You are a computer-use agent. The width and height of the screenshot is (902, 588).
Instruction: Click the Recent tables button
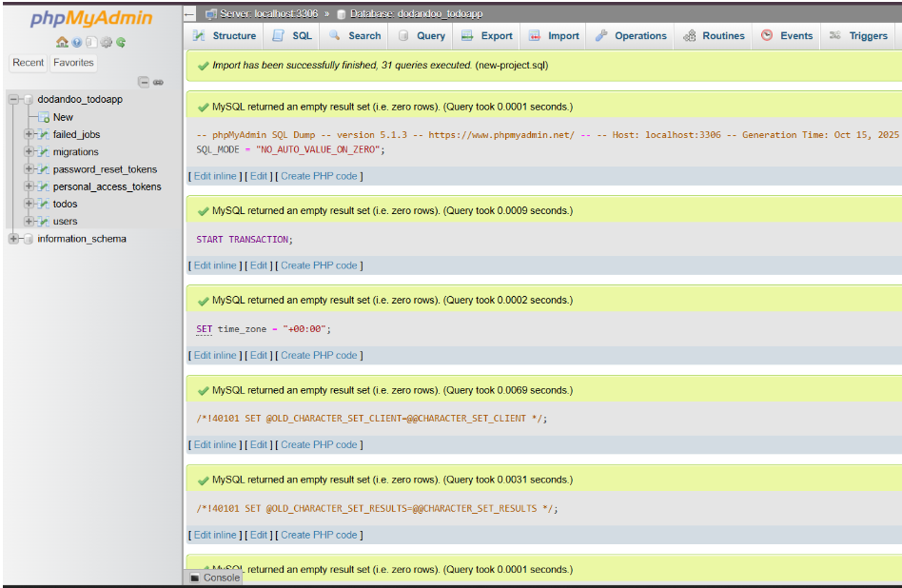coord(29,63)
